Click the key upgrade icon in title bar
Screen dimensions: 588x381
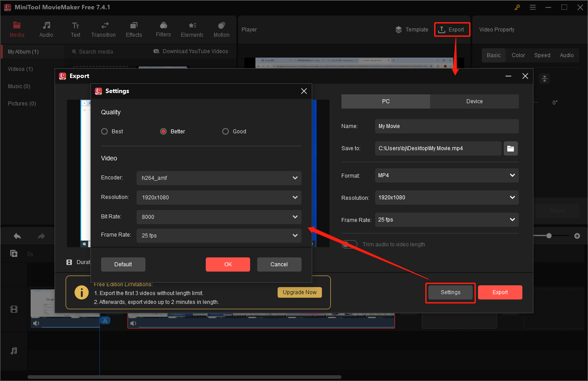(517, 7)
